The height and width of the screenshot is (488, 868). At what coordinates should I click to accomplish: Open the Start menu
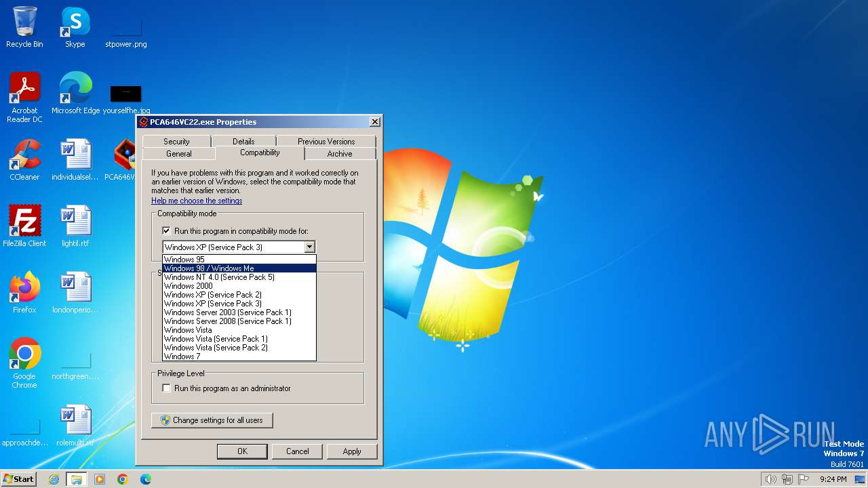(x=19, y=479)
